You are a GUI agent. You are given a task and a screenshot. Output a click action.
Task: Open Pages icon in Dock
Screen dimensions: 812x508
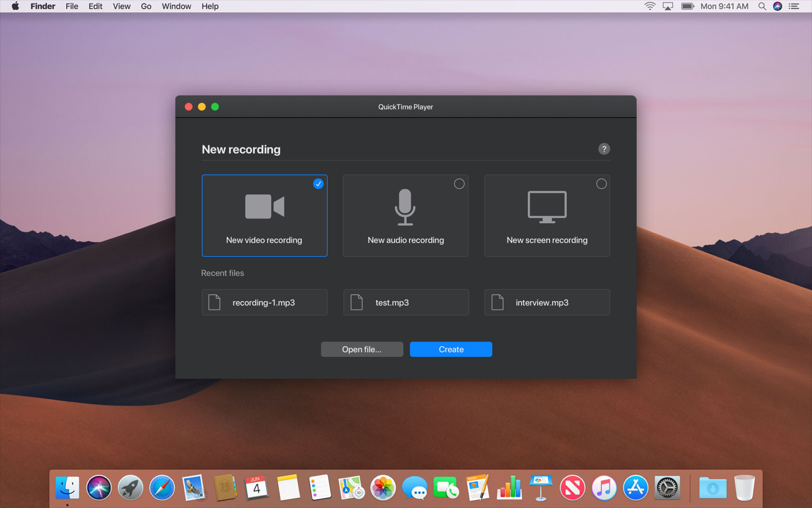478,488
